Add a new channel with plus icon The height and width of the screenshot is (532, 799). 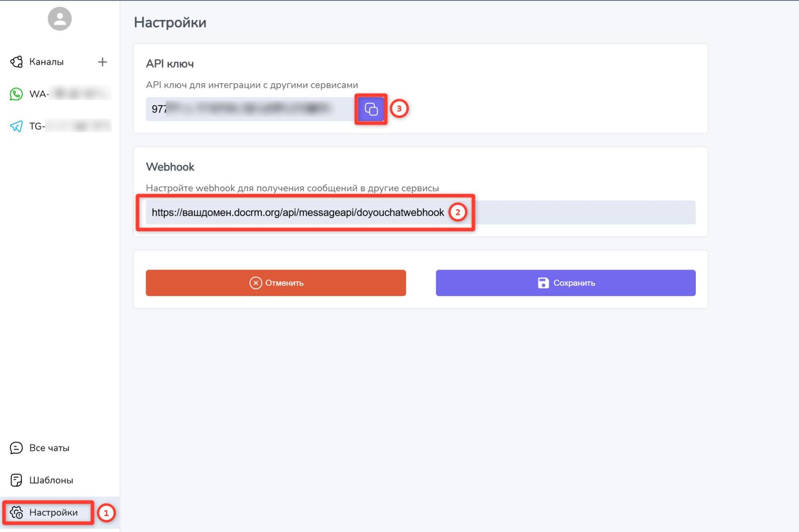[102, 62]
